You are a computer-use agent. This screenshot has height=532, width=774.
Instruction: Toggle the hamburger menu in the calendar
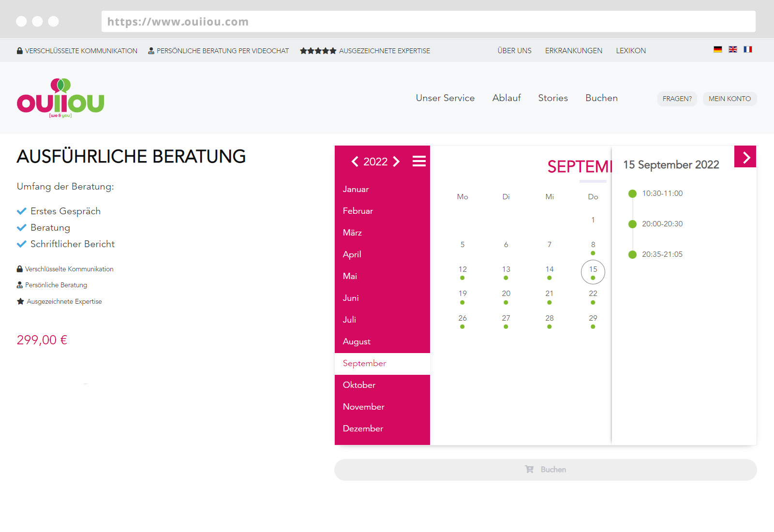pyautogui.click(x=419, y=161)
